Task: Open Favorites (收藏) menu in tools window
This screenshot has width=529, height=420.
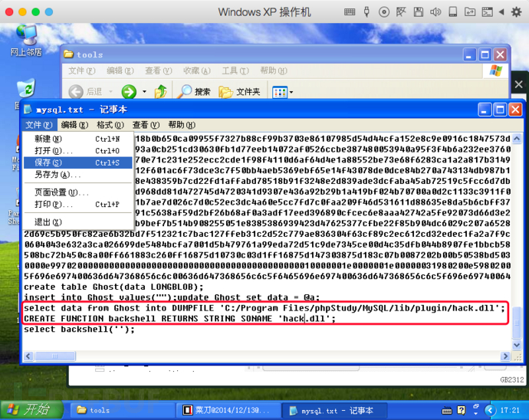Action: 197,71
